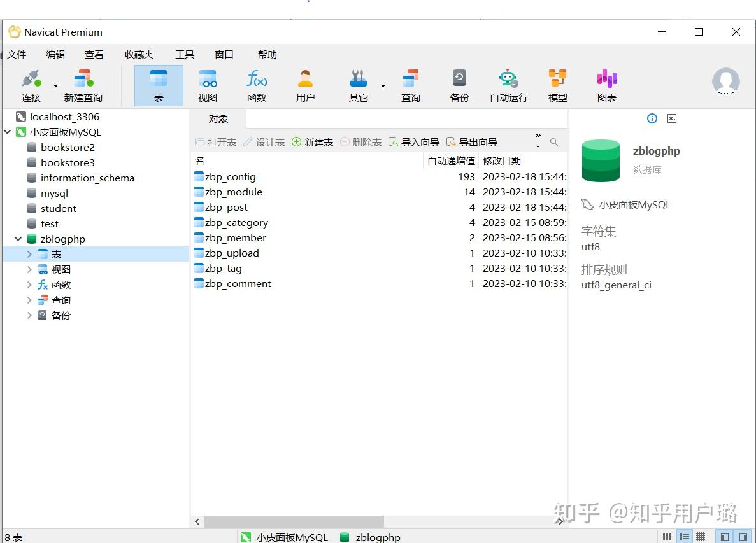This screenshot has height=543, width=756.
Task: Click the search magnifier in object toolbar
Action: (553, 141)
